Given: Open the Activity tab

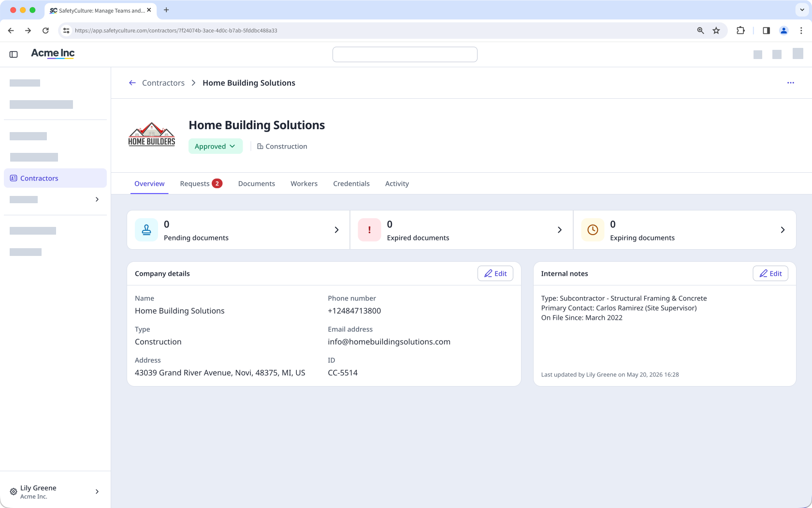Looking at the screenshot, I should pos(397,183).
